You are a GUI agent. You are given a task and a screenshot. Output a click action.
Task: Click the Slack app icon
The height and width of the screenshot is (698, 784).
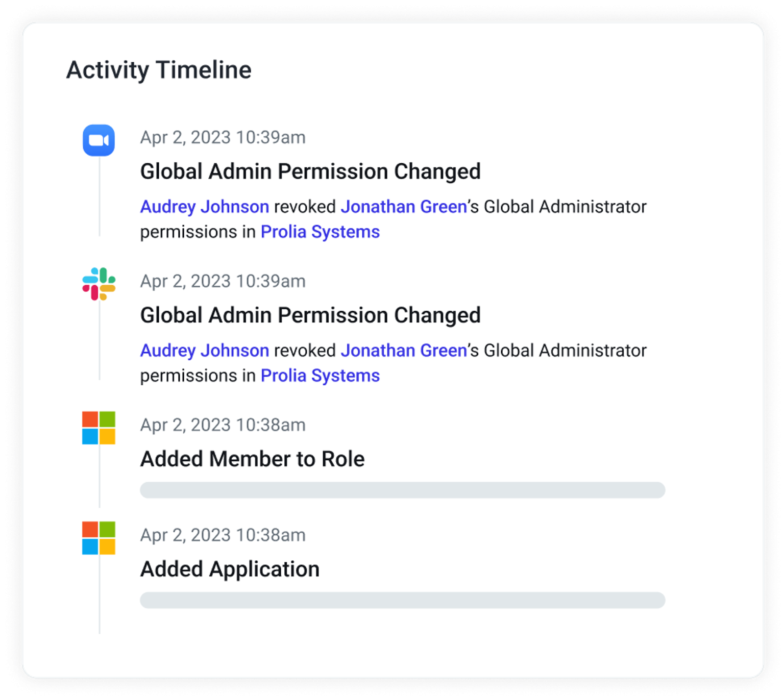(99, 284)
